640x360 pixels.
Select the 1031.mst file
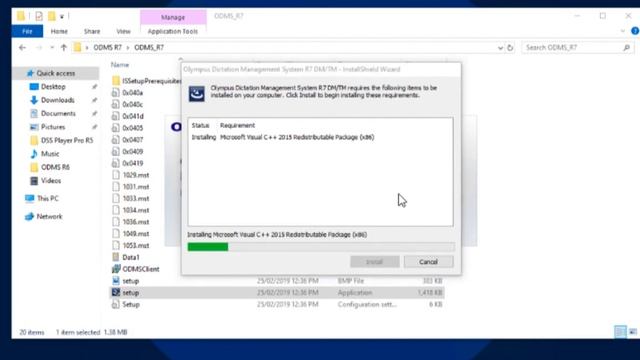tap(136, 187)
